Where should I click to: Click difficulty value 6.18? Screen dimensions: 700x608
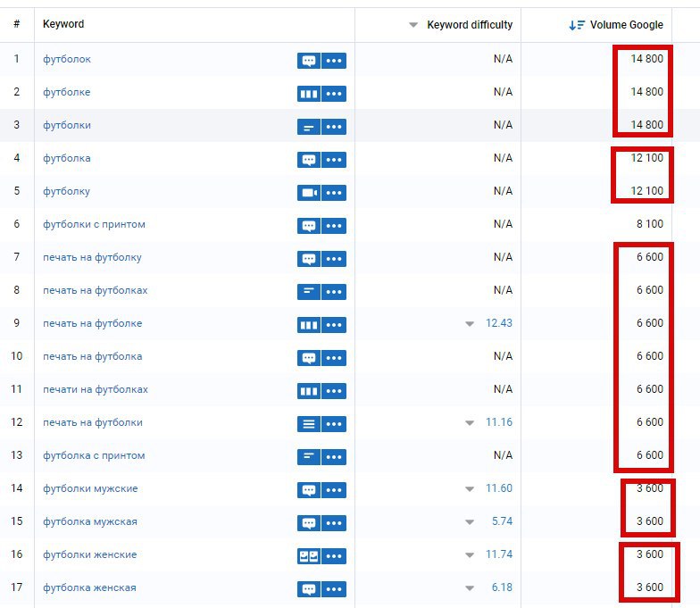(502, 587)
